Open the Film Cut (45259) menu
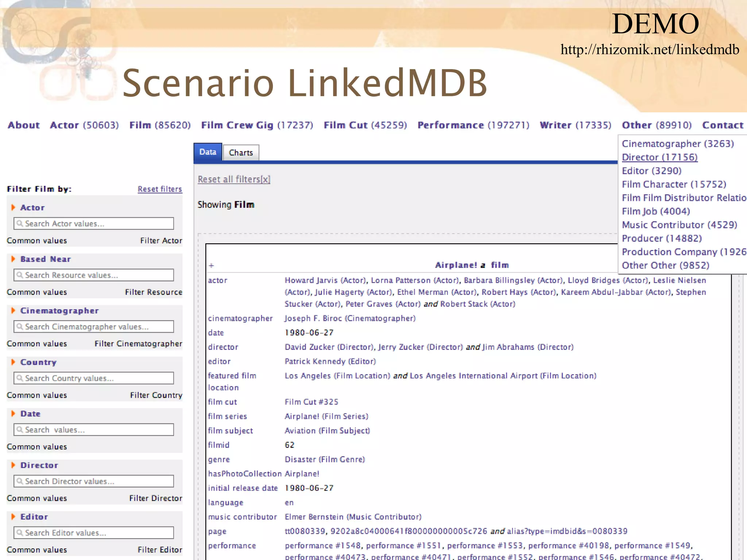The width and height of the screenshot is (747, 560). tap(365, 125)
